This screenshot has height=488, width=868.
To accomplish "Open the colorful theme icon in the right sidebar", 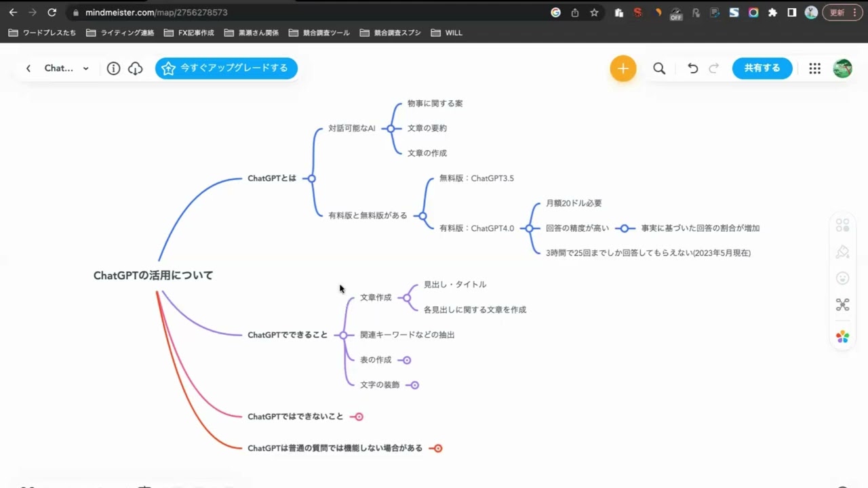I will point(842,337).
